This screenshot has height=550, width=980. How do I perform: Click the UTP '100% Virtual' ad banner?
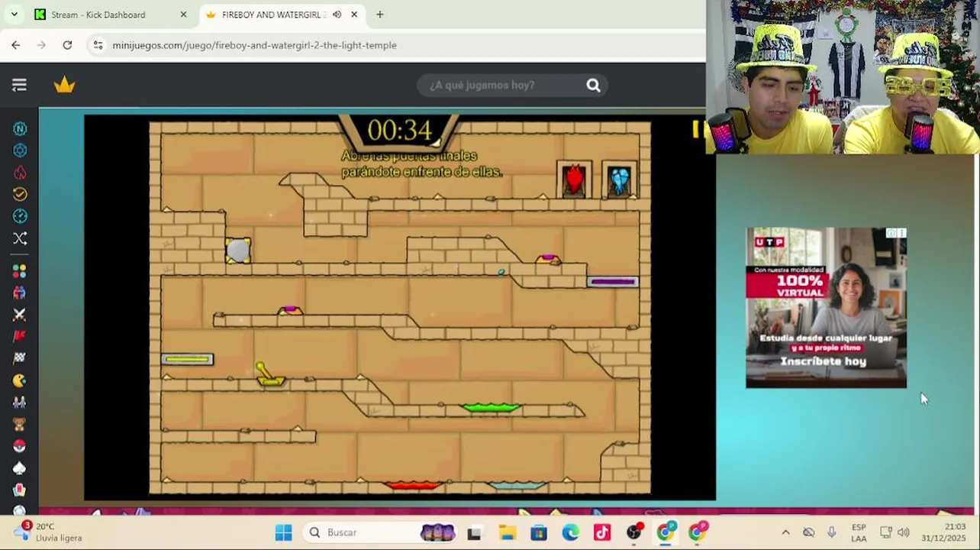click(x=826, y=308)
